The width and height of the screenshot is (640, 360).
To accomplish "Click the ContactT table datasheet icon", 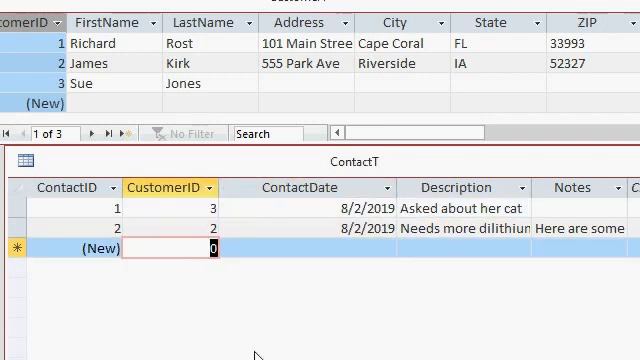I will coord(26,160).
